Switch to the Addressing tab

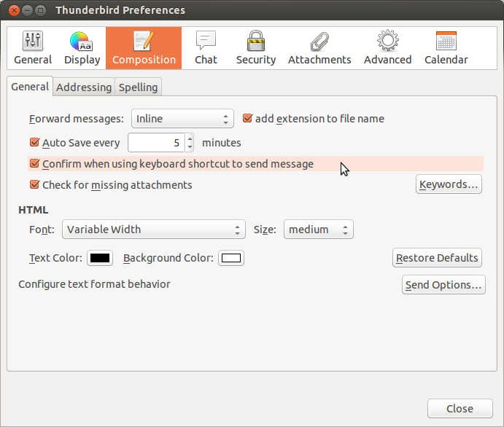(84, 87)
